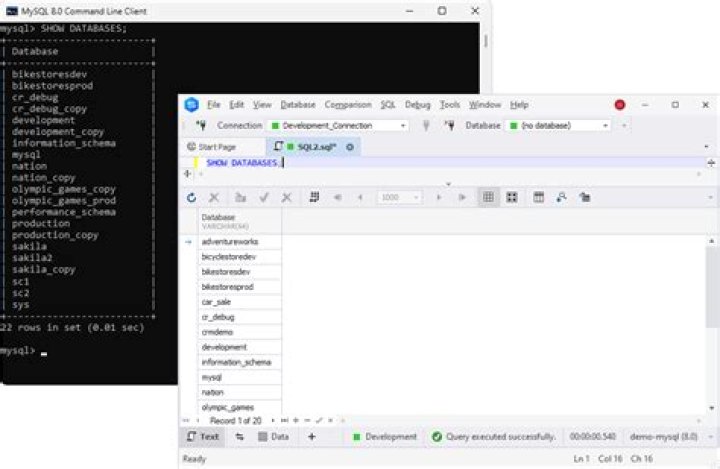Open the Database dropdown showing no database
The width and height of the screenshot is (720, 469).
coord(558,125)
